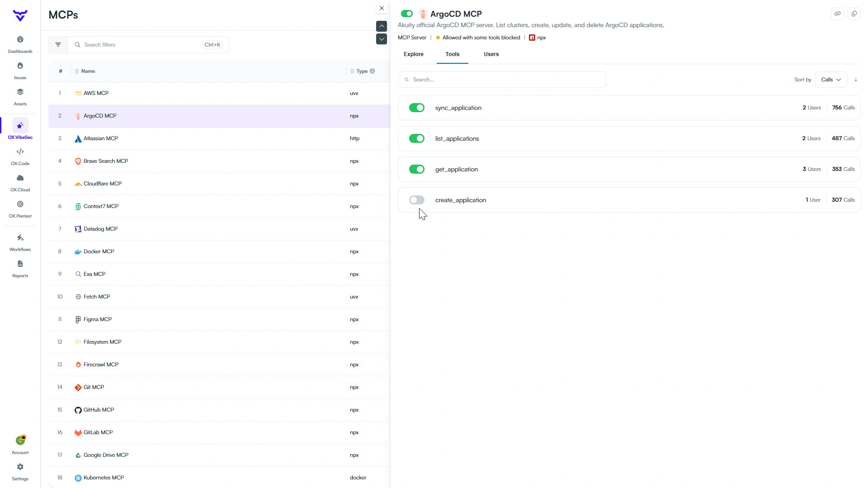Select OX.VibeSec sidebar icon
Image resolution: width=868 pixels, height=488 pixels.
20,126
